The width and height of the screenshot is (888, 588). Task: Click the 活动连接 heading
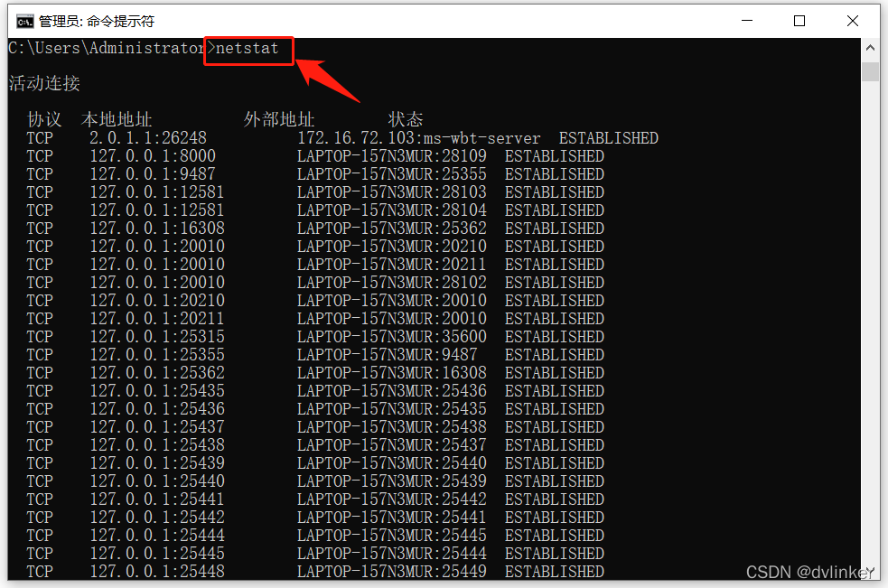pyautogui.click(x=44, y=84)
